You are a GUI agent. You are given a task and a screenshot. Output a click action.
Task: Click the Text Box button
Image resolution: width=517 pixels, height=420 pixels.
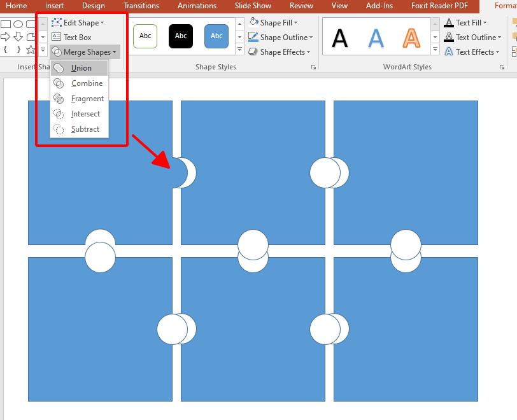(x=72, y=37)
